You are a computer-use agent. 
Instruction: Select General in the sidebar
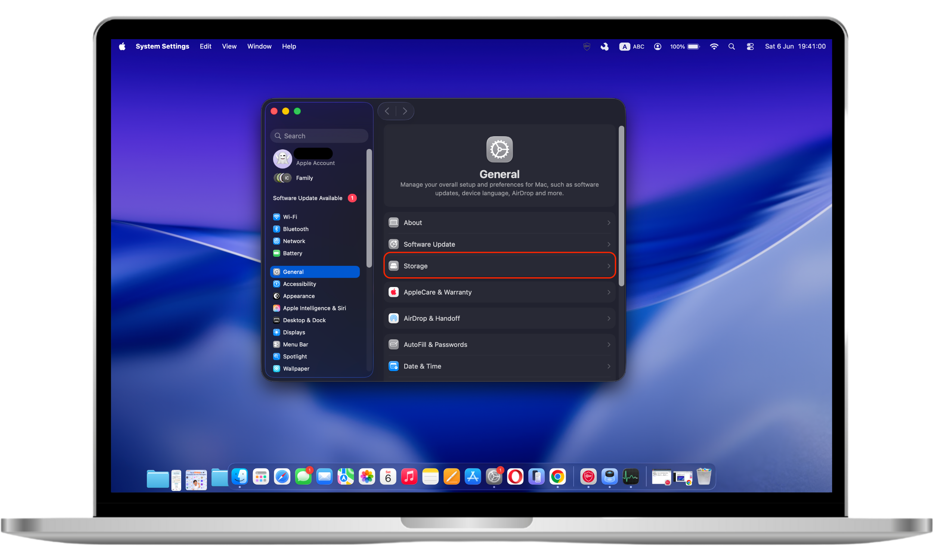[x=315, y=272]
